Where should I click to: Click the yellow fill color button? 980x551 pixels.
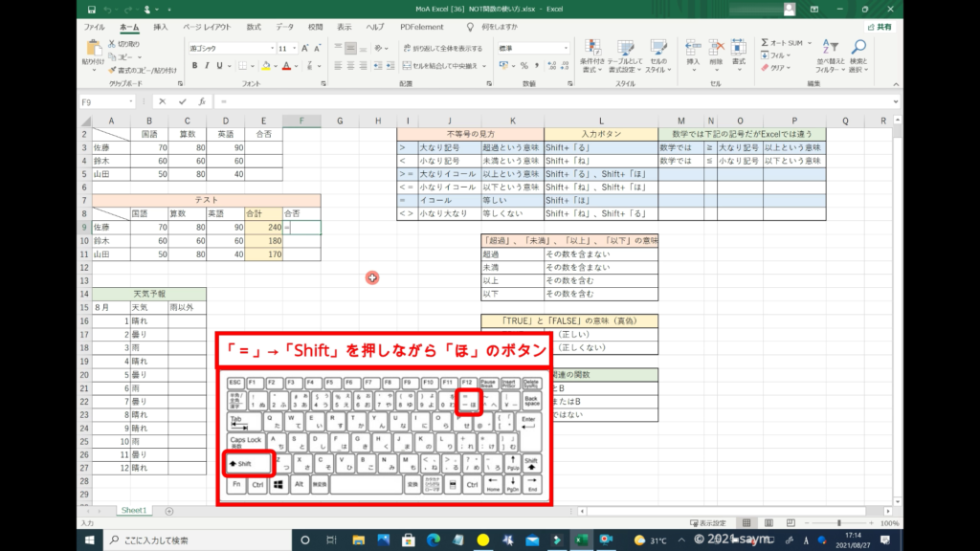pyautogui.click(x=264, y=66)
